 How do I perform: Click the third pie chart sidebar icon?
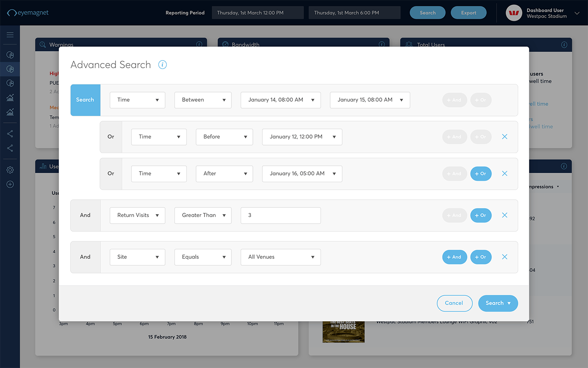pyautogui.click(x=10, y=83)
